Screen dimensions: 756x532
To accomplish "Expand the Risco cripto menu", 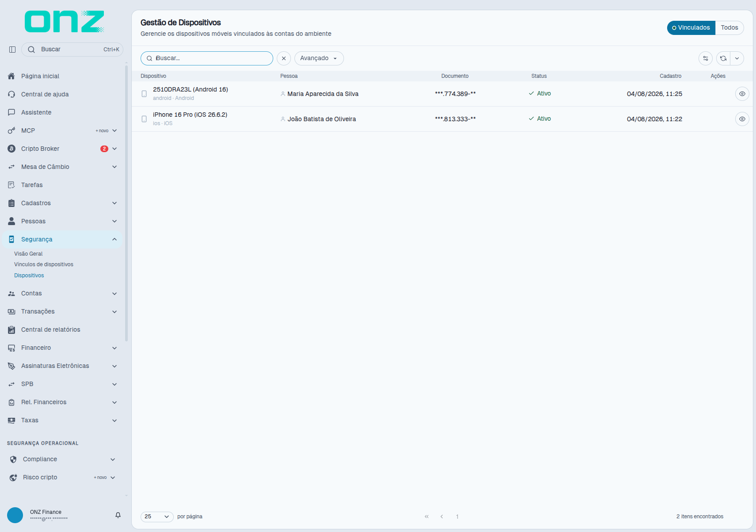I will (x=62, y=478).
